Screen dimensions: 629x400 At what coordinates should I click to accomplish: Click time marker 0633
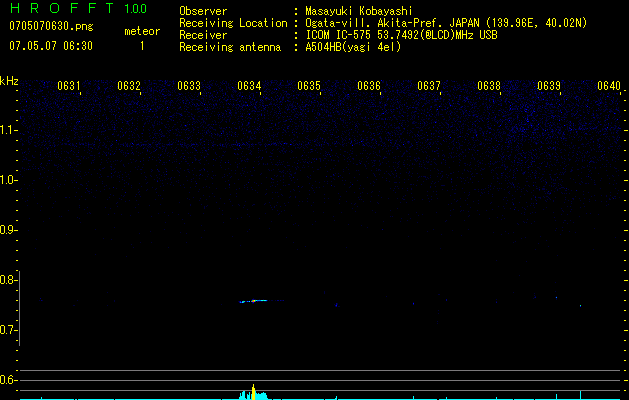point(189,86)
